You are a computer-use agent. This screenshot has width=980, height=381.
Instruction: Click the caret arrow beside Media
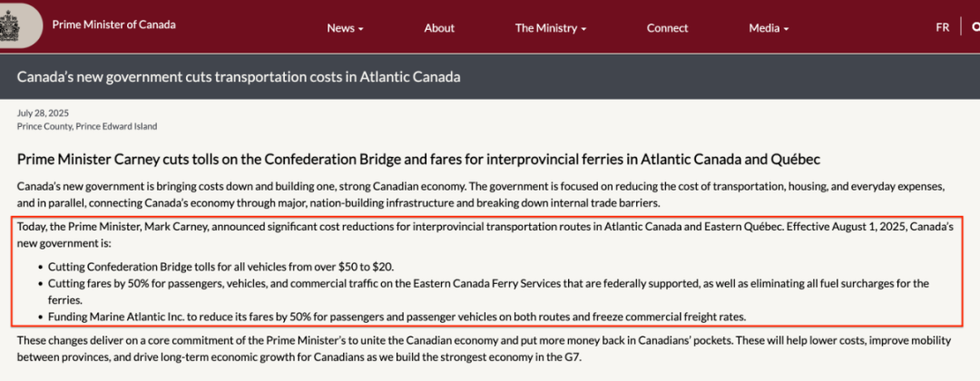coord(786,29)
